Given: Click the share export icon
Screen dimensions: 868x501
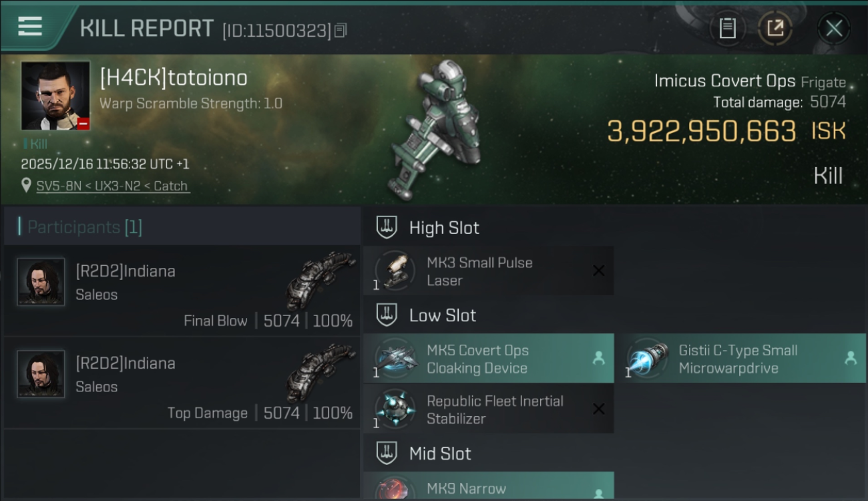Looking at the screenshot, I should tap(775, 28).
